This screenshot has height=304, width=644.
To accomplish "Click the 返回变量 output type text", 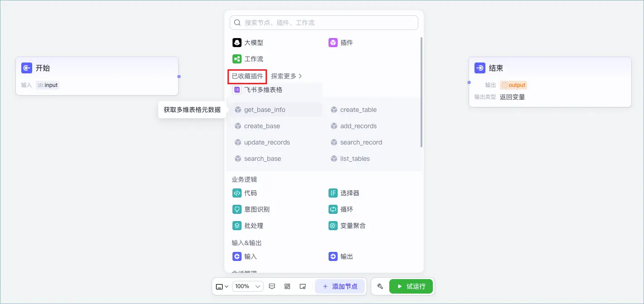I will (x=513, y=97).
